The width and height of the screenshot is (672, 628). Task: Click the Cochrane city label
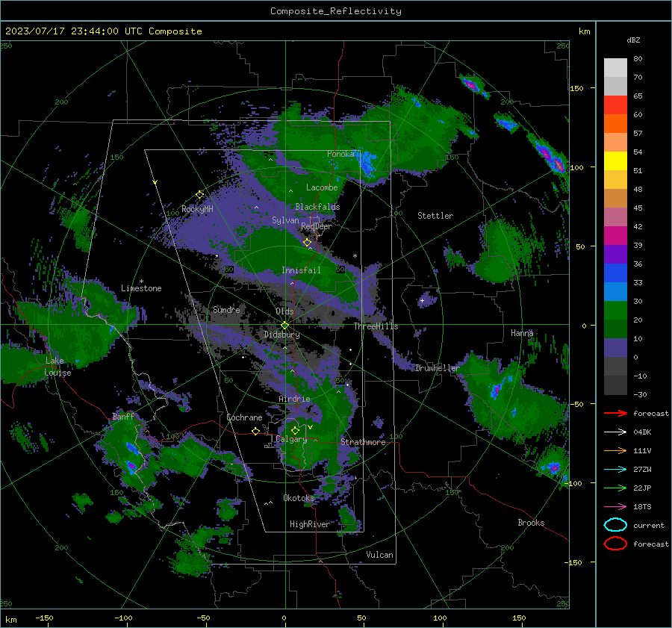point(244,417)
